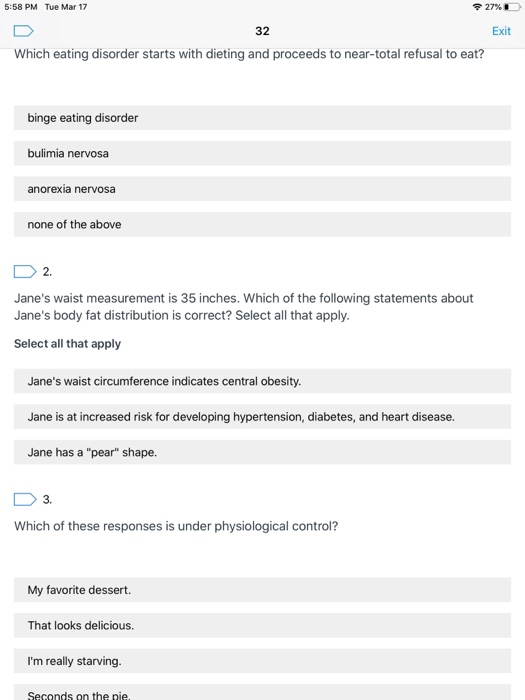Check increased risk for hypertension option

click(x=262, y=417)
